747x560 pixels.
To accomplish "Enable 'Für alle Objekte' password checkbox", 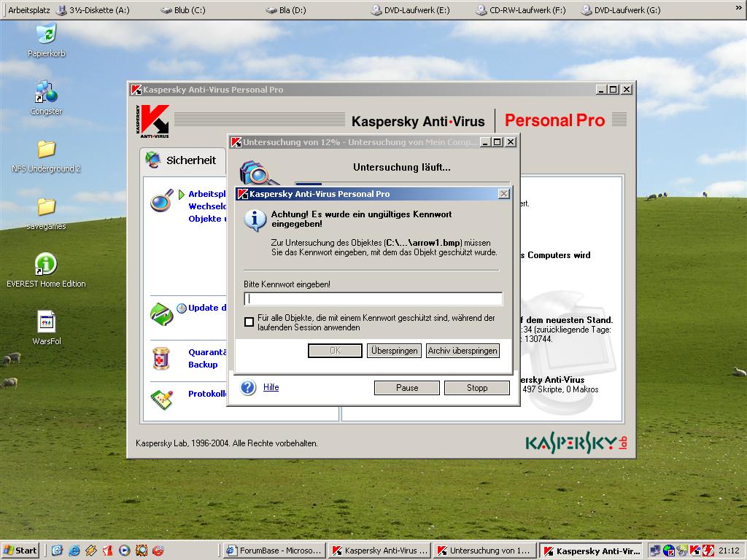I will (x=249, y=322).
